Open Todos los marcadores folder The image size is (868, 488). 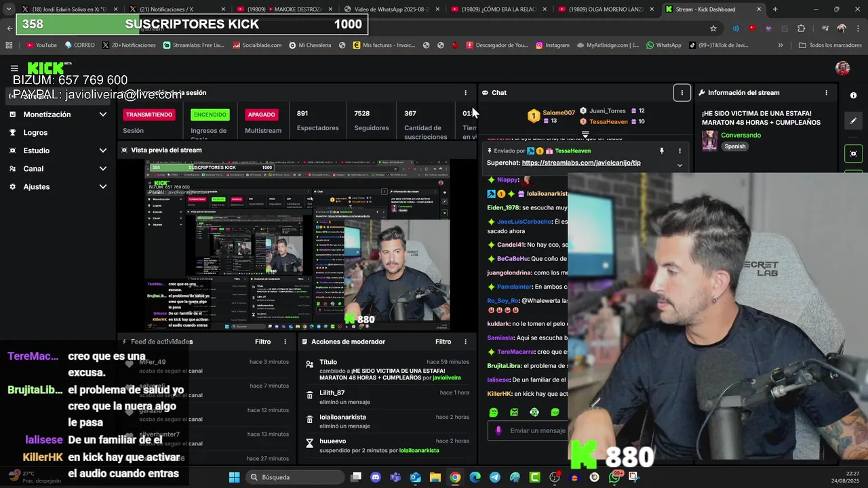pyautogui.click(x=830, y=45)
